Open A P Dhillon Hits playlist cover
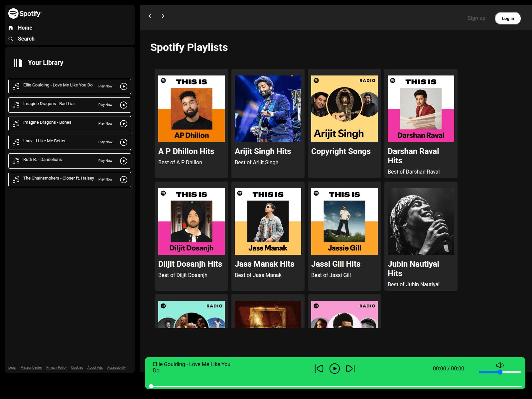532x399 pixels. coord(192,109)
